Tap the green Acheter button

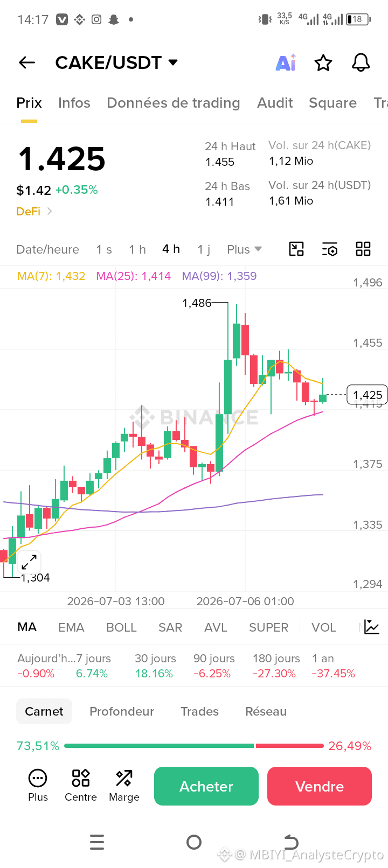[206, 786]
